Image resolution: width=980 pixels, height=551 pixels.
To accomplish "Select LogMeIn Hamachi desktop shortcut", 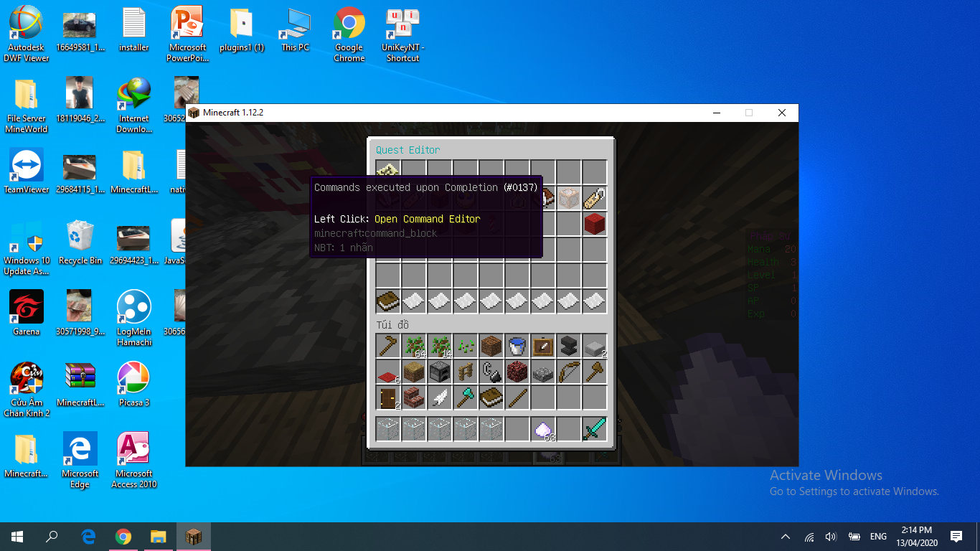I will coord(134,318).
